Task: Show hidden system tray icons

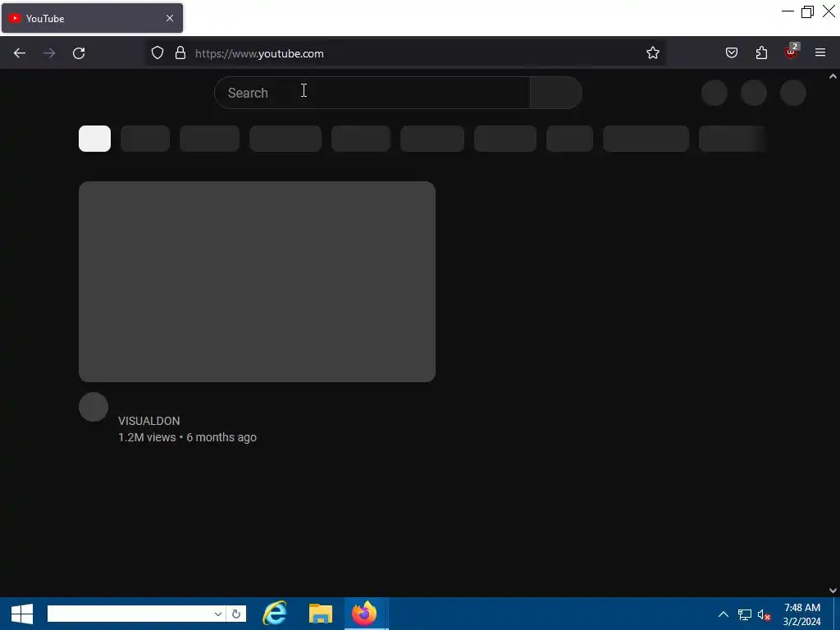Action: (x=724, y=614)
